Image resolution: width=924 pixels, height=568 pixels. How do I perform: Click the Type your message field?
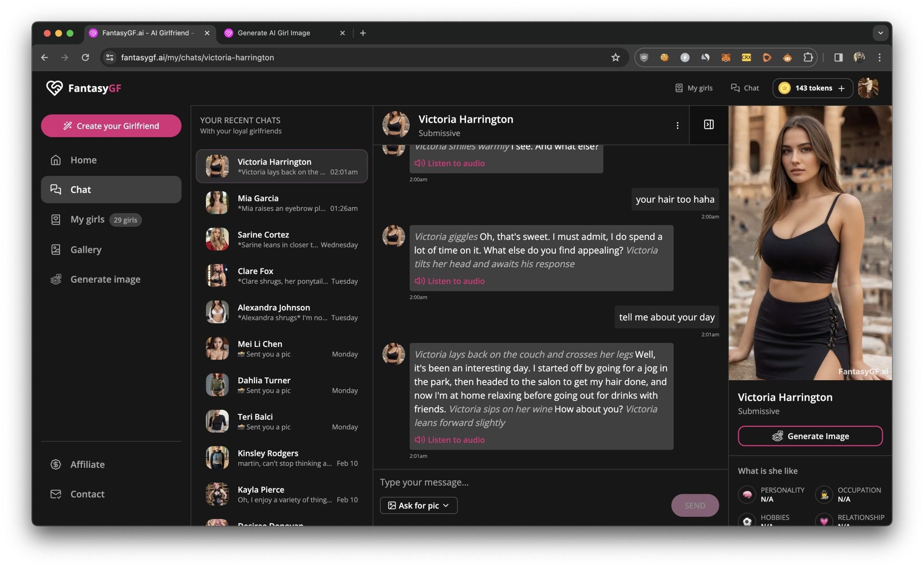(496, 482)
